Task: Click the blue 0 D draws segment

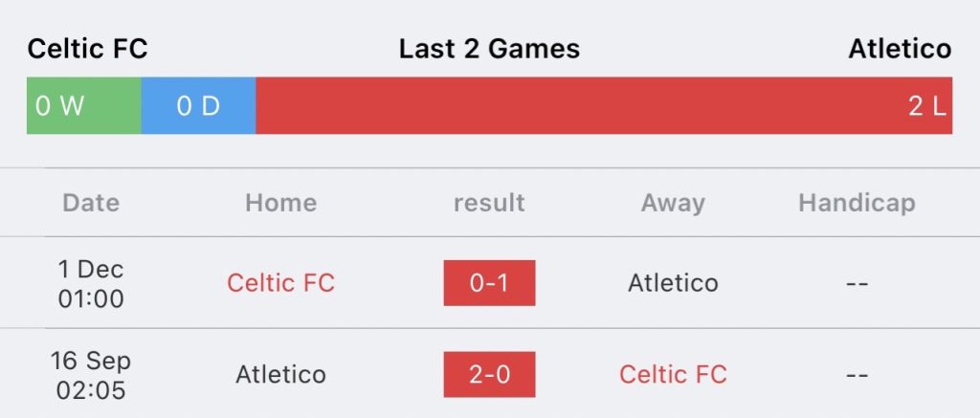Action: point(199,105)
